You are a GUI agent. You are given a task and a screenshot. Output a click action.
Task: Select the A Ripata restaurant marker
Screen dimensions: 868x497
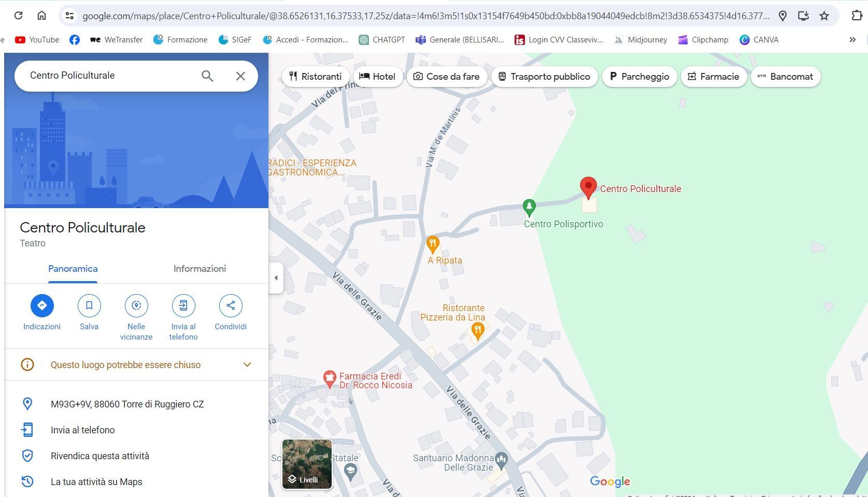tap(433, 244)
